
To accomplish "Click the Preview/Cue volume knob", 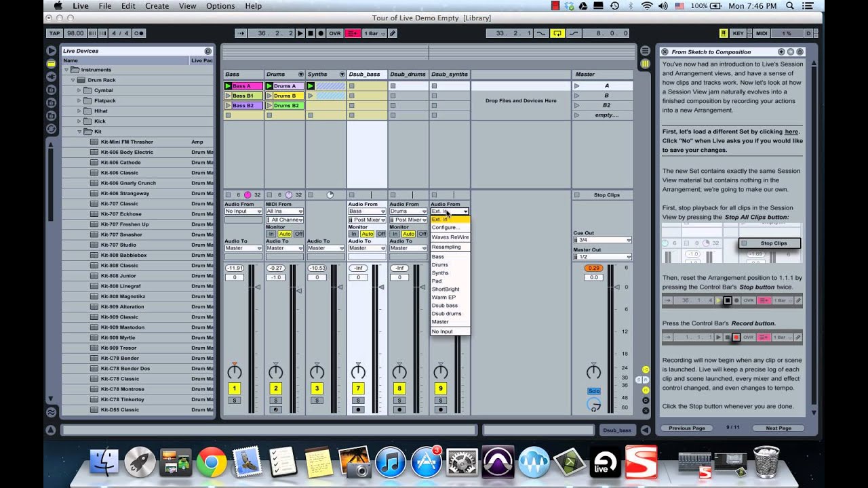I will click(x=594, y=405).
